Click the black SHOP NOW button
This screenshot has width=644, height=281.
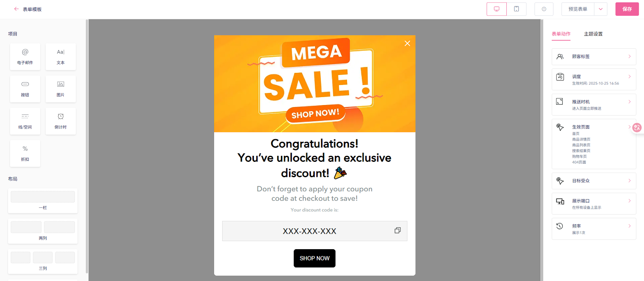[314, 258]
